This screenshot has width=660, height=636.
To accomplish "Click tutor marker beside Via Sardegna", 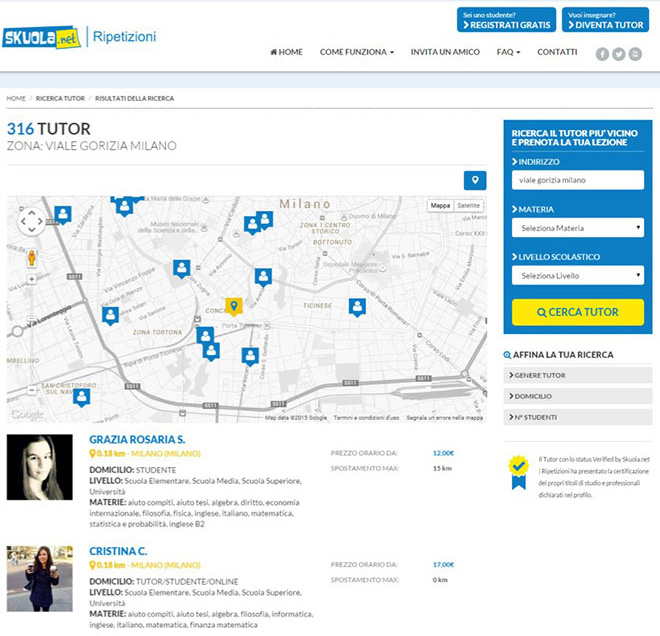I will point(63,215).
